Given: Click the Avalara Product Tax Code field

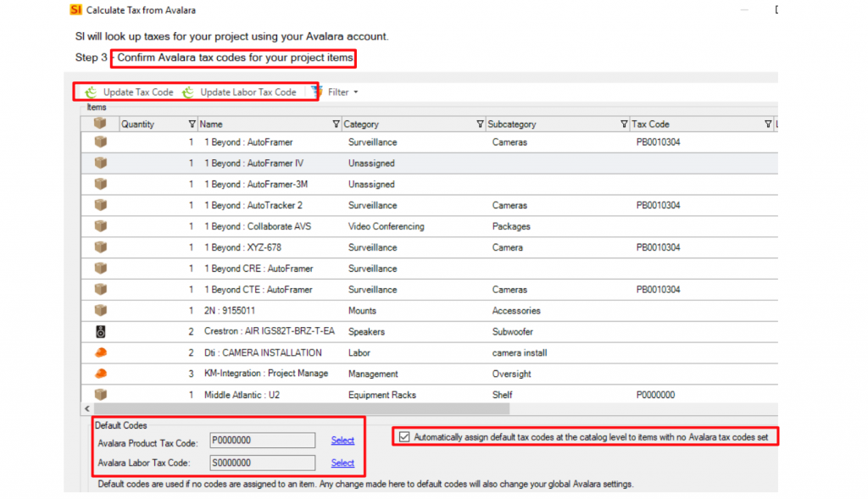Looking at the screenshot, I should (263, 441).
